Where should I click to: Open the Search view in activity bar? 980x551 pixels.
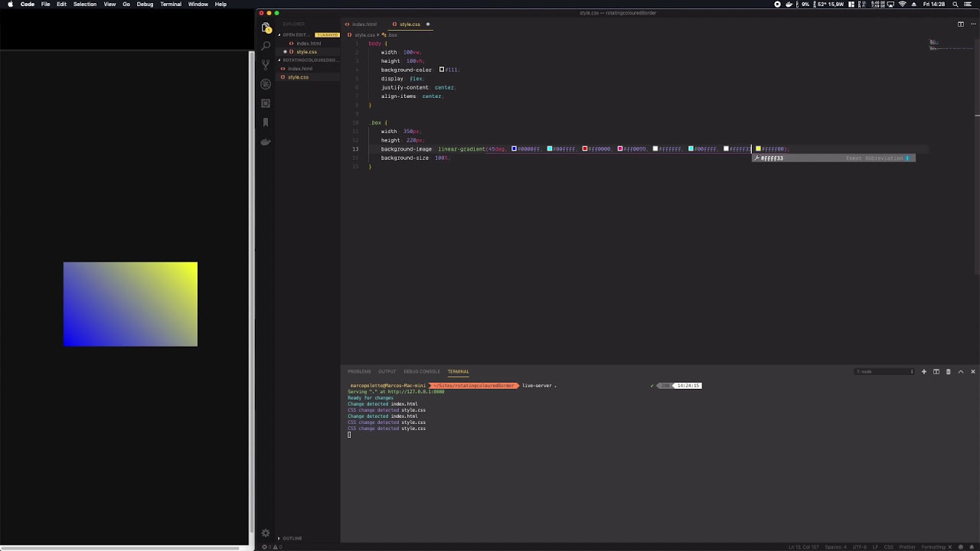pyautogui.click(x=266, y=46)
